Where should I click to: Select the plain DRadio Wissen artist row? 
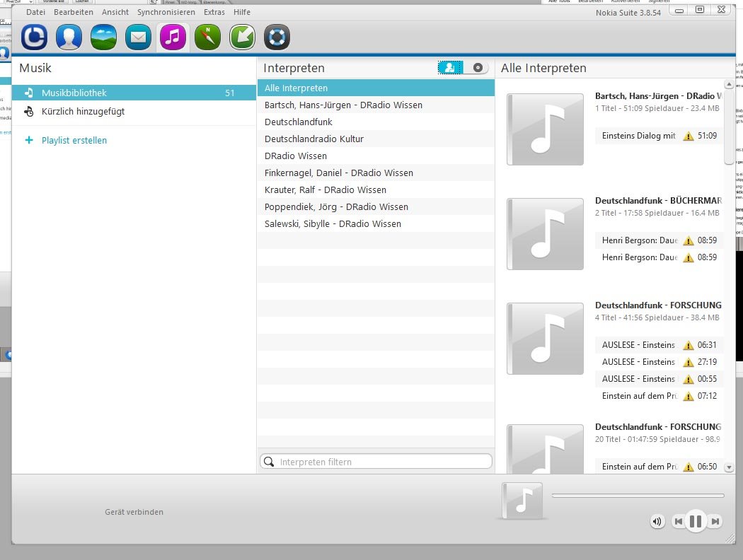[x=376, y=156]
